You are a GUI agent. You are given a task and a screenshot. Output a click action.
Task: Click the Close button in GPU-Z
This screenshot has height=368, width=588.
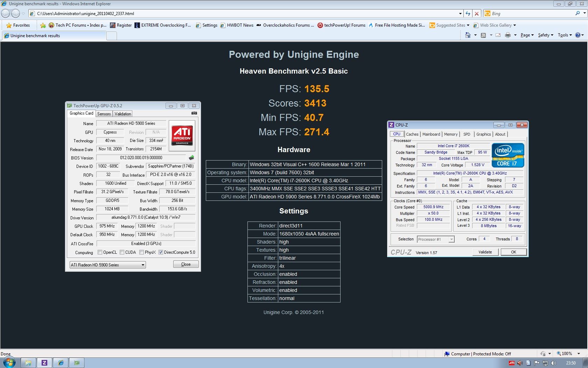pyautogui.click(x=186, y=264)
